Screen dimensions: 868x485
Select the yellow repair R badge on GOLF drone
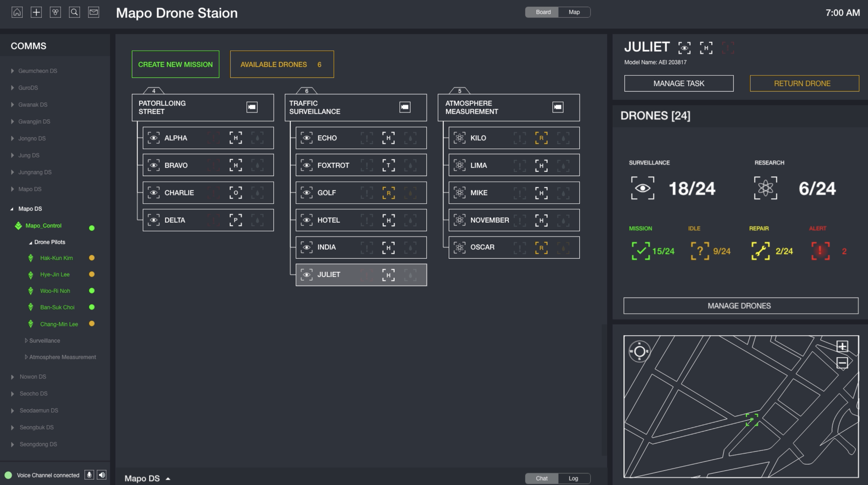(x=389, y=193)
